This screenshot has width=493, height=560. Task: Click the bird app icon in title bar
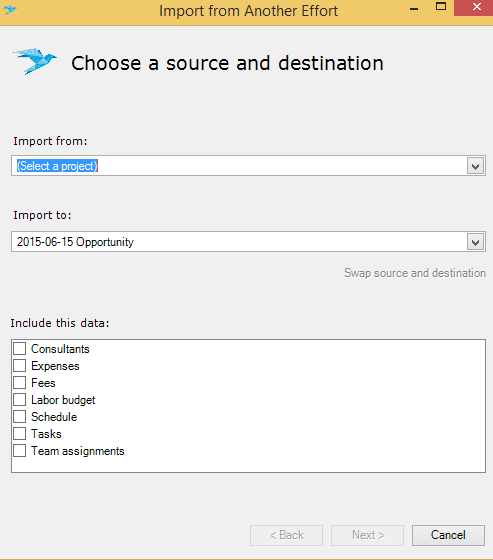(10, 10)
